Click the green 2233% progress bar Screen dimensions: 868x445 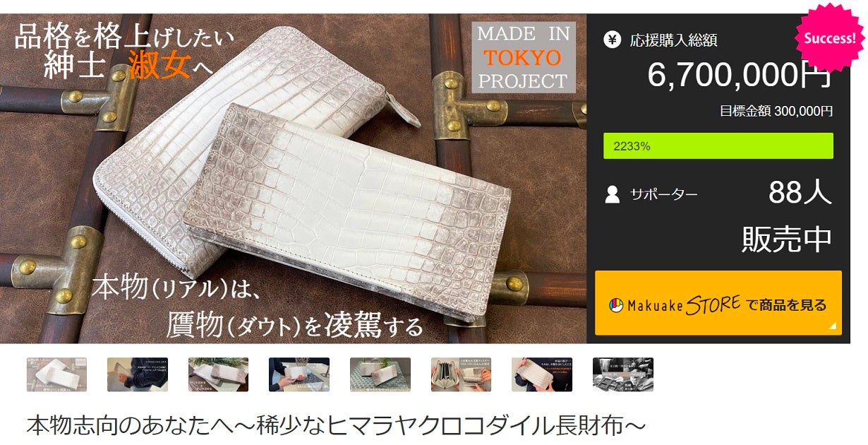(x=718, y=146)
